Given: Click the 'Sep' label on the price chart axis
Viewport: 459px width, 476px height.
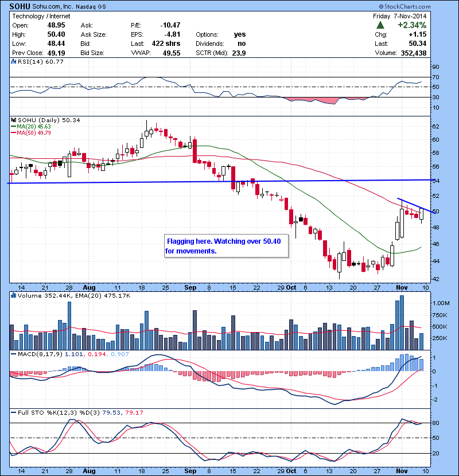Looking at the screenshot, I should click(x=190, y=287).
